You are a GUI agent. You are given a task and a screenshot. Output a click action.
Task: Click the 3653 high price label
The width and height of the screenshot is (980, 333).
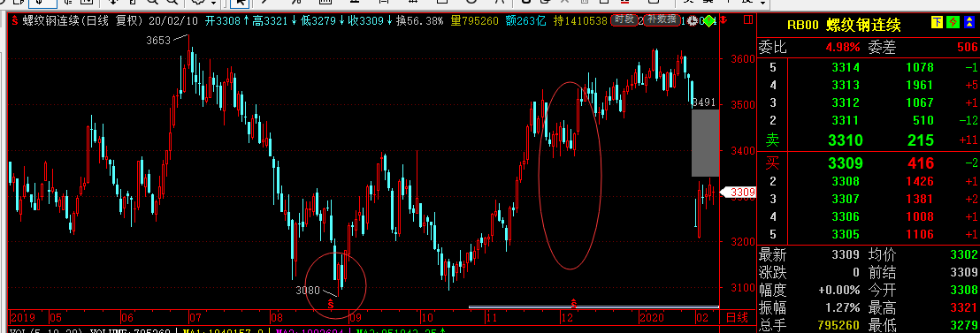(x=158, y=42)
